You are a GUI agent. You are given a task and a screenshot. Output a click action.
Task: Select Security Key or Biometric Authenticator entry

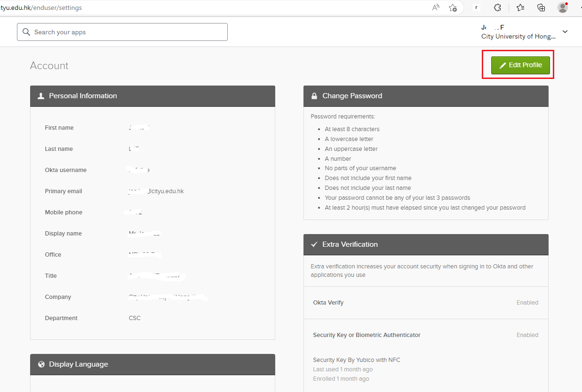[367, 335]
